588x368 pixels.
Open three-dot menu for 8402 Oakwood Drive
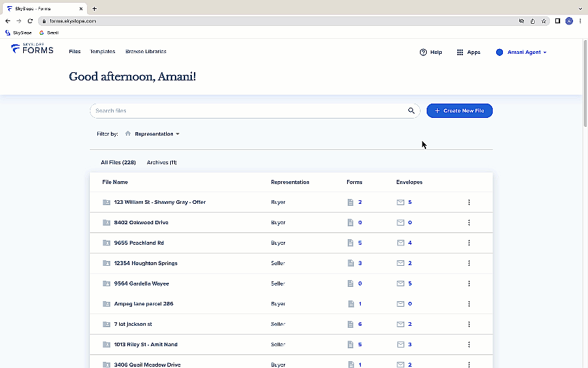tap(469, 223)
